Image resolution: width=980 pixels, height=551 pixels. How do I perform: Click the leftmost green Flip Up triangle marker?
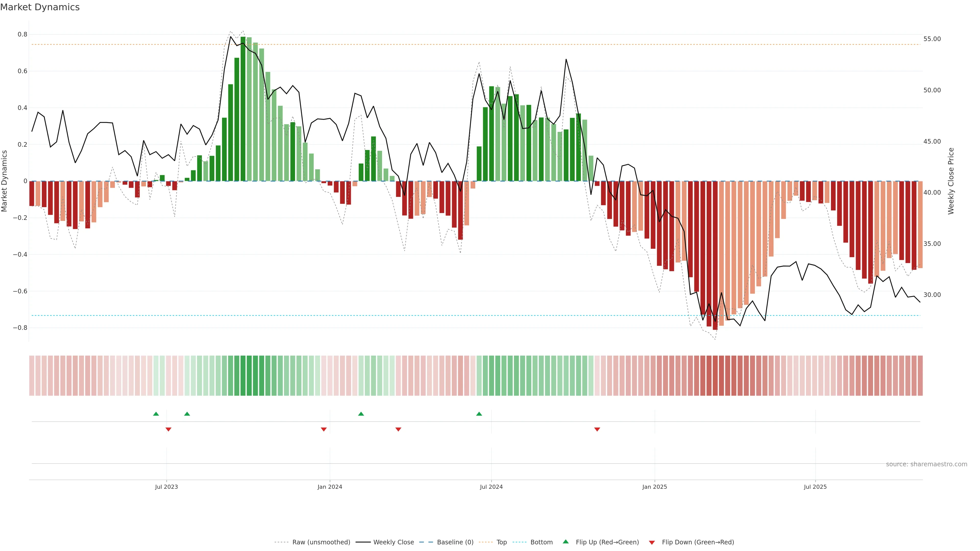click(156, 414)
